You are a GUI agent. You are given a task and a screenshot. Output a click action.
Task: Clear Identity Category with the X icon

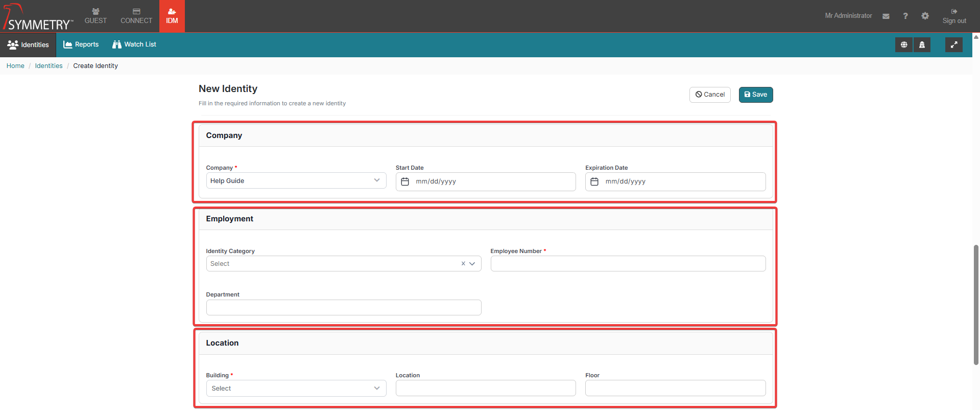point(463,264)
